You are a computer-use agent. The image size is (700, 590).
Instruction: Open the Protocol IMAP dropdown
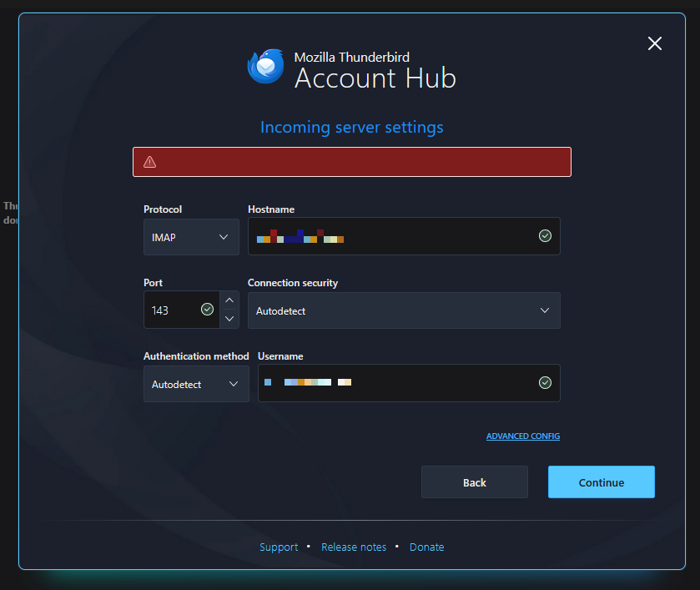click(191, 237)
